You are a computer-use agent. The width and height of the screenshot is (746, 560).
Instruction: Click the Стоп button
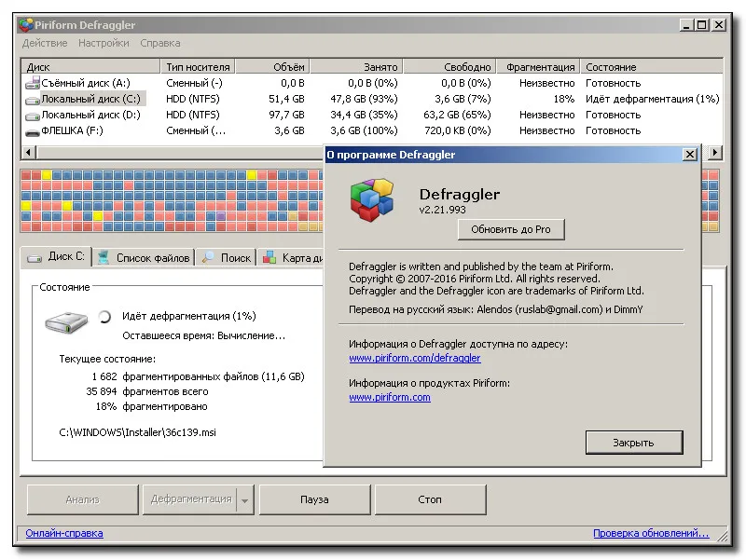430,499
